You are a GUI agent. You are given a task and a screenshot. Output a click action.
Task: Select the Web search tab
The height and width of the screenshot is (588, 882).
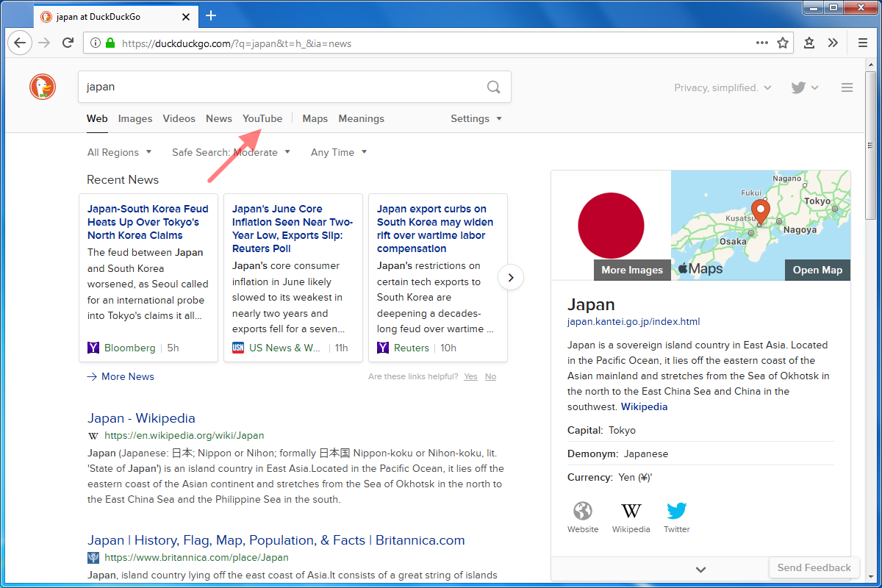pos(97,118)
